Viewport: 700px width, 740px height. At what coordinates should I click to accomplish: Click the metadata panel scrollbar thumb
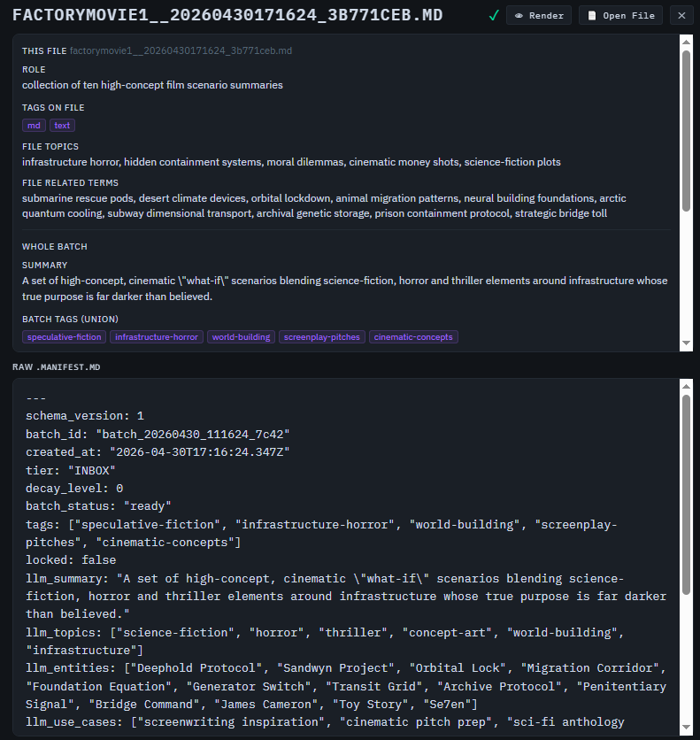point(687,131)
